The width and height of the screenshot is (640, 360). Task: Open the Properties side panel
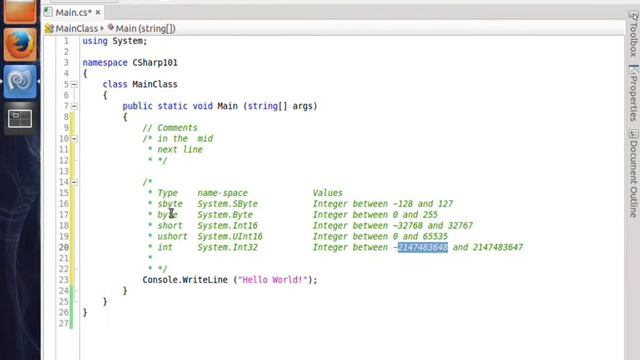coord(633,93)
